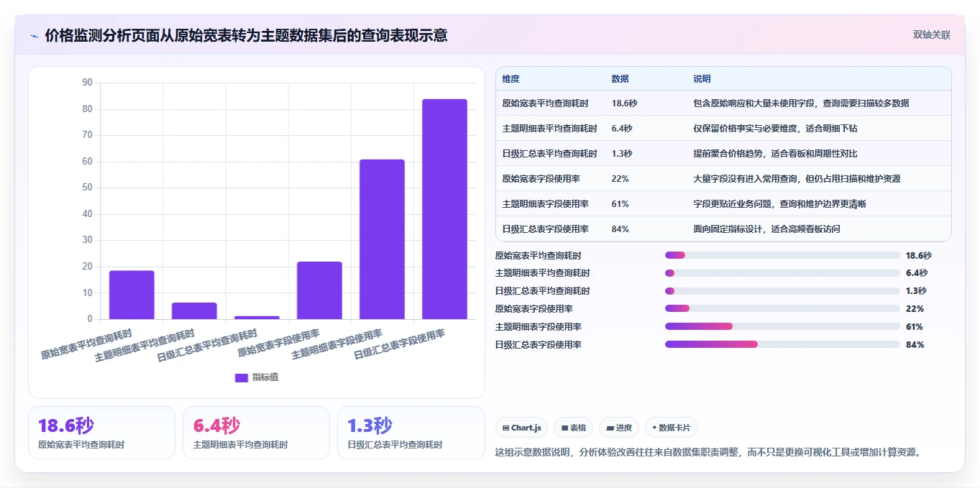The width and height of the screenshot is (980, 488).
Task: Click the 指标值 legend label
Action: (x=265, y=377)
